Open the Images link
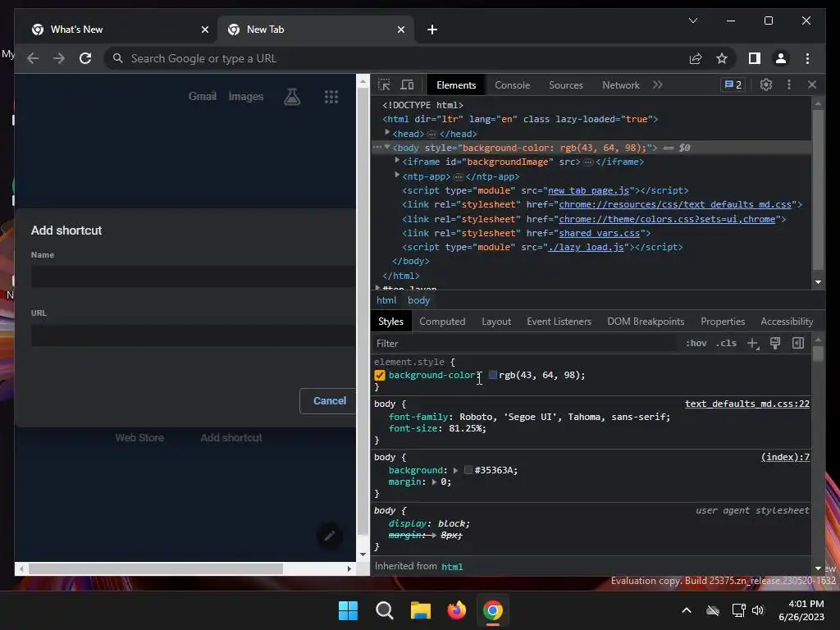This screenshot has width=840, height=630. coord(246,97)
